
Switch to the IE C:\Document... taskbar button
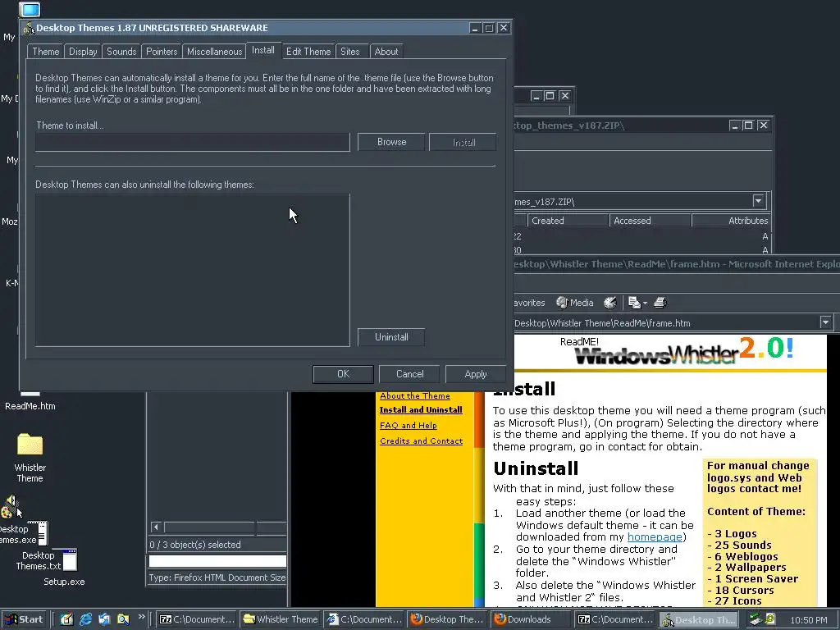point(364,619)
